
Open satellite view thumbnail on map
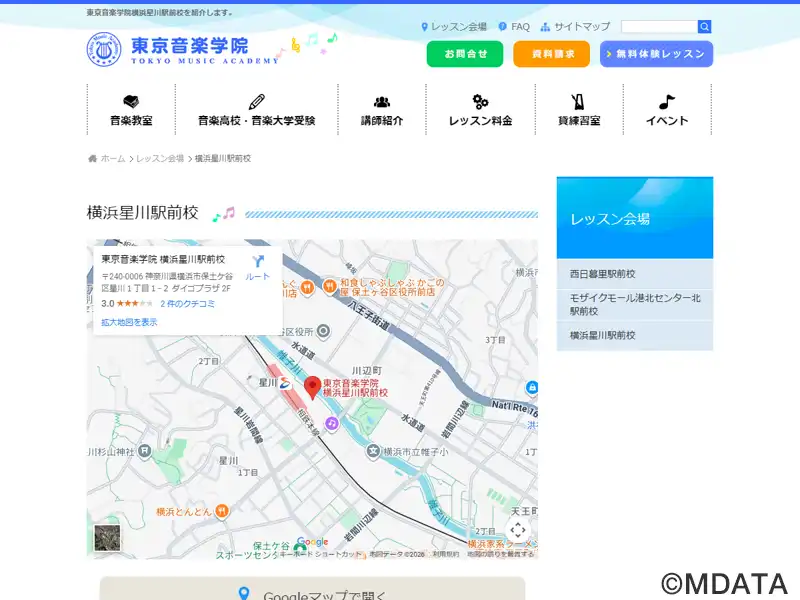[x=107, y=537]
